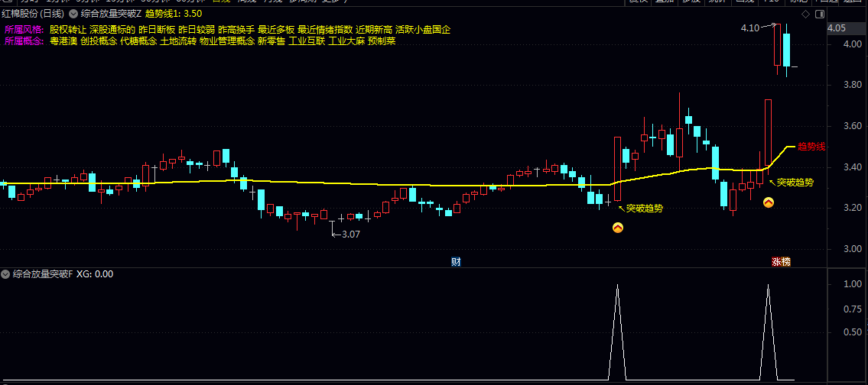This screenshot has width=868, height=385.
Task: Click the XG: 0.00 indicator value
Action: pyautogui.click(x=95, y=273)
